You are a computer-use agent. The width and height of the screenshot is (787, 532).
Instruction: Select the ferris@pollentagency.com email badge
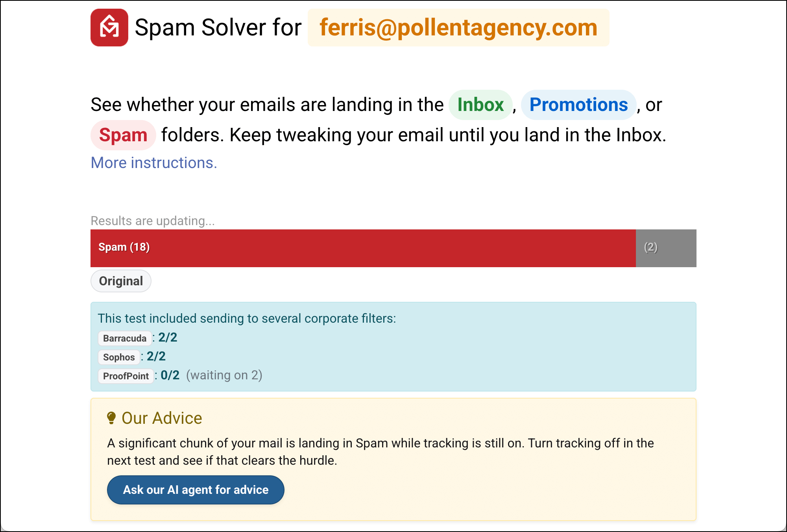coord(458,28)
